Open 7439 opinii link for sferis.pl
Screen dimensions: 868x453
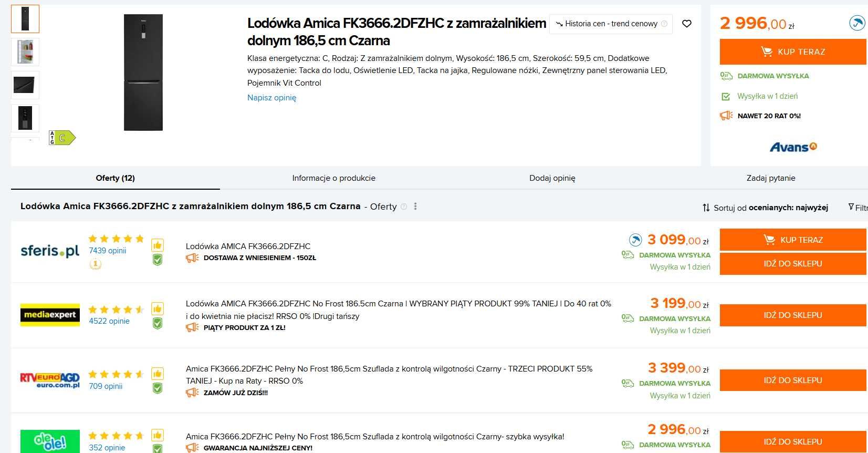click(x=108, y=251)
